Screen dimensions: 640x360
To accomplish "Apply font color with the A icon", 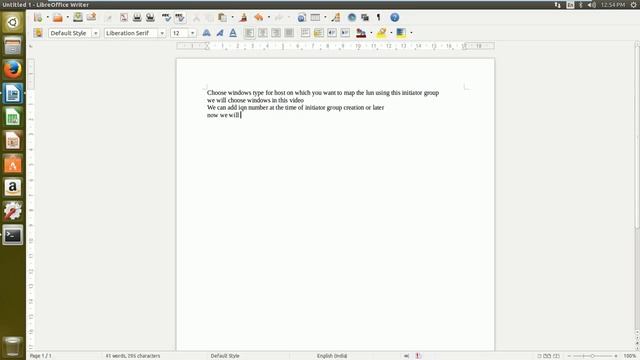I will tap(361, 33).
